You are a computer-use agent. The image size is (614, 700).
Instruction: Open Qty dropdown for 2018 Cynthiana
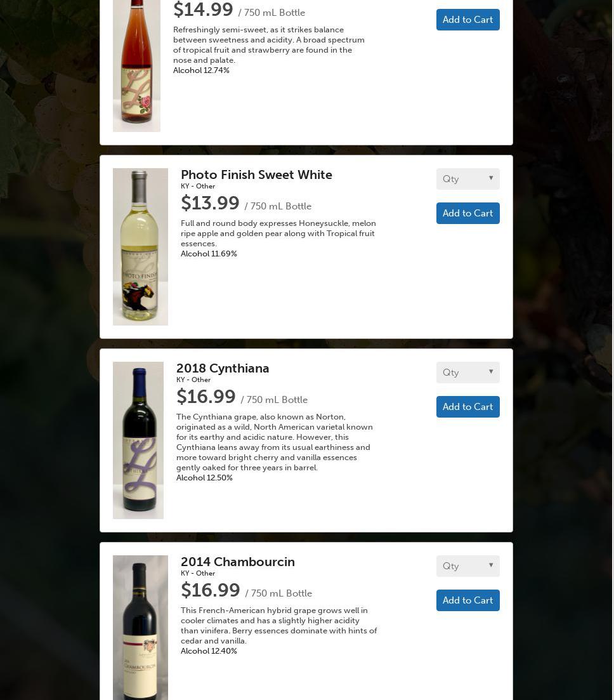point(467,373)
